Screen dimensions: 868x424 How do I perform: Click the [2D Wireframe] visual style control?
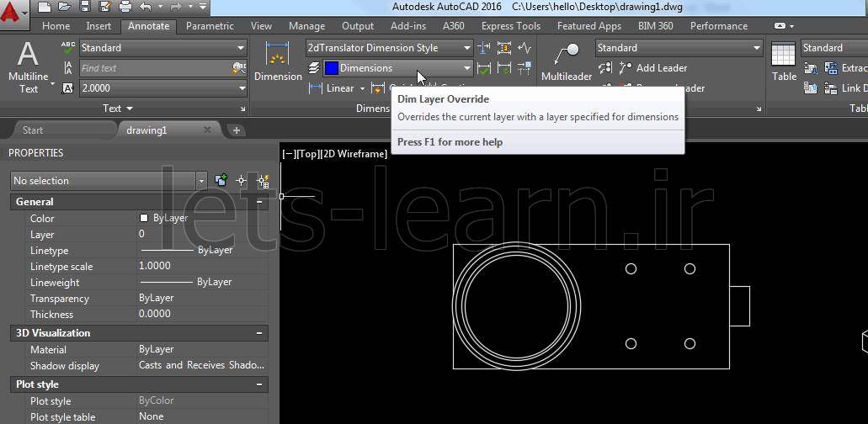click(x=354, y=154)
